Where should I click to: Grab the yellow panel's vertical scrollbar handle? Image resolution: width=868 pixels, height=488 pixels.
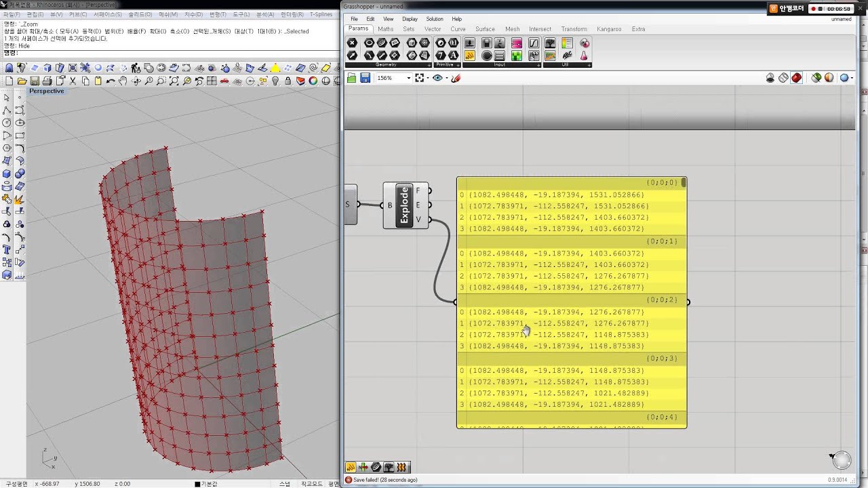(x=684, y=182)
